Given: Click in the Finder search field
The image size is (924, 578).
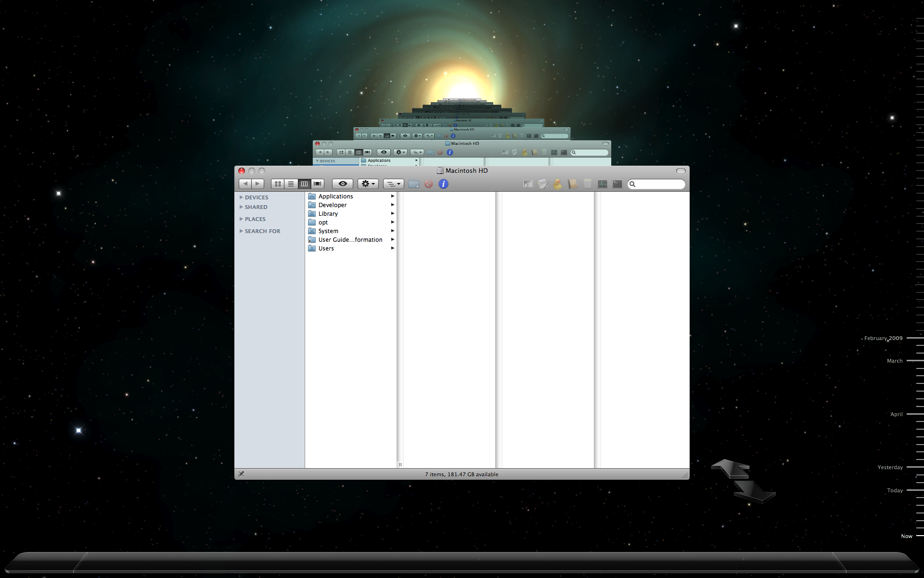Looking at the screenshot, I should pyautogui.click(x=659, y=184).
